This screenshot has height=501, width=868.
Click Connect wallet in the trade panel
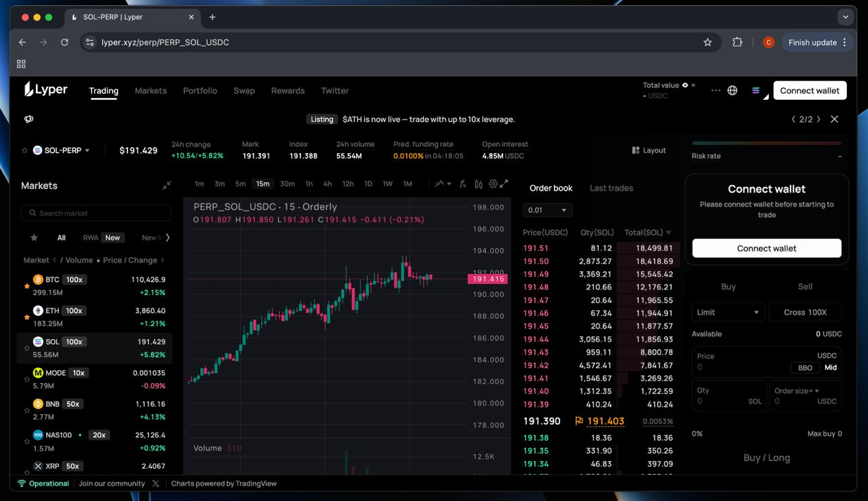pyautogui.click(x=766, y=249)
